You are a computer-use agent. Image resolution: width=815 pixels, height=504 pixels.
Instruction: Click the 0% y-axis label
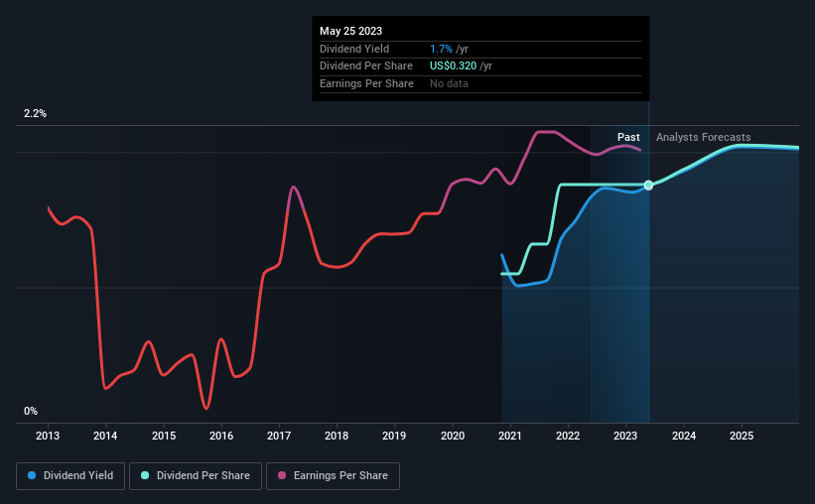point(31,411)
